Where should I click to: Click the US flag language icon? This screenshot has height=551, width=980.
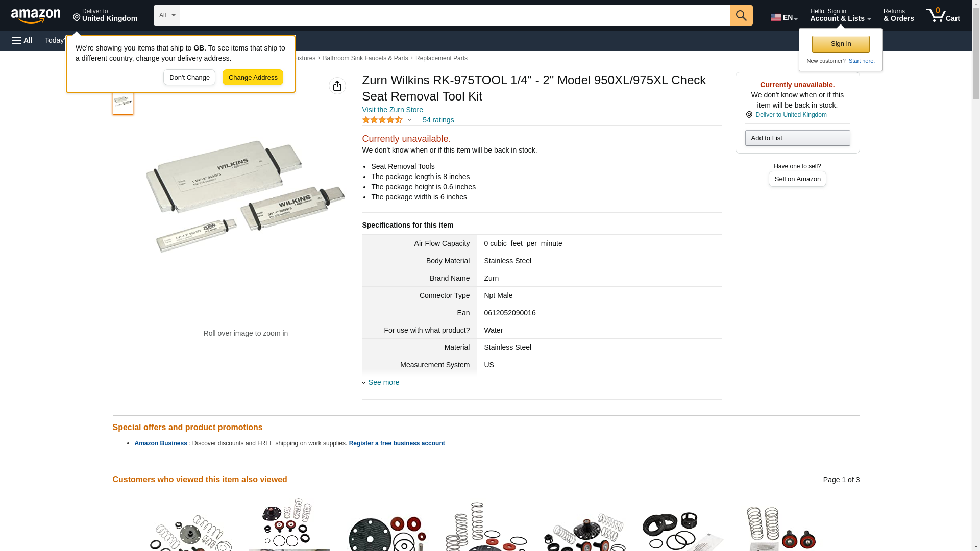[x=776, y=17]
